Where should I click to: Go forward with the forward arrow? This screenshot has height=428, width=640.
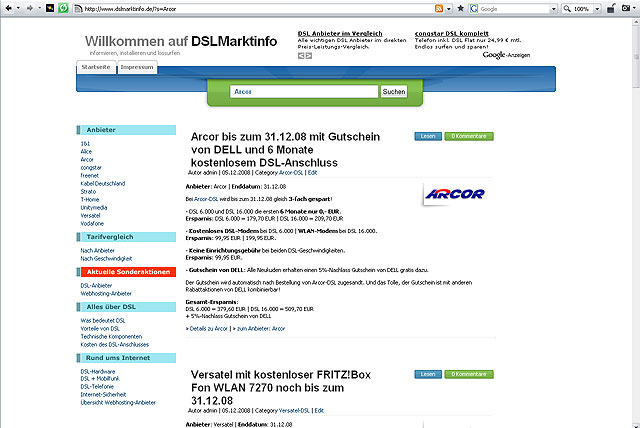29,8
